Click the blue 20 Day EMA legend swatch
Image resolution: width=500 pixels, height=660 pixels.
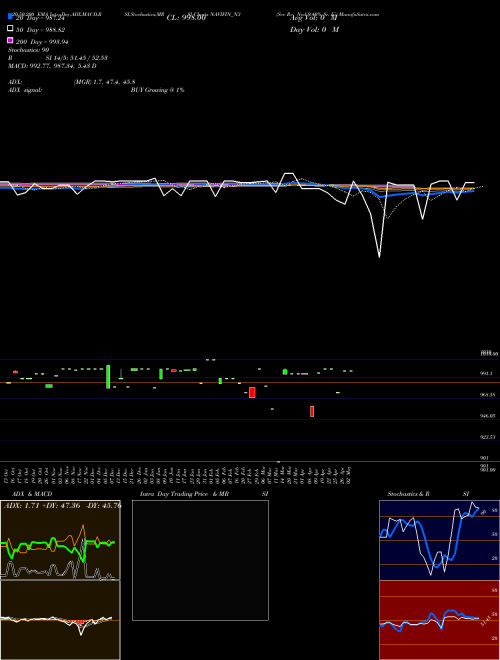[10, 16]
